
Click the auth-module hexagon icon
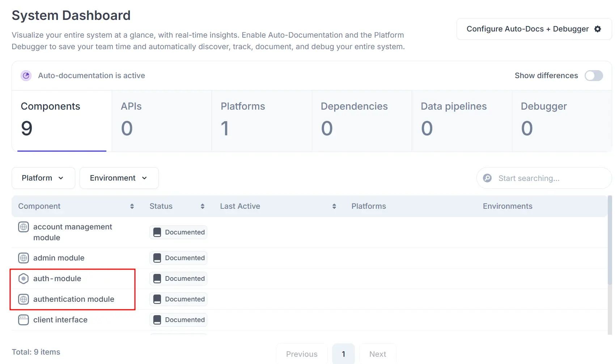24,279
